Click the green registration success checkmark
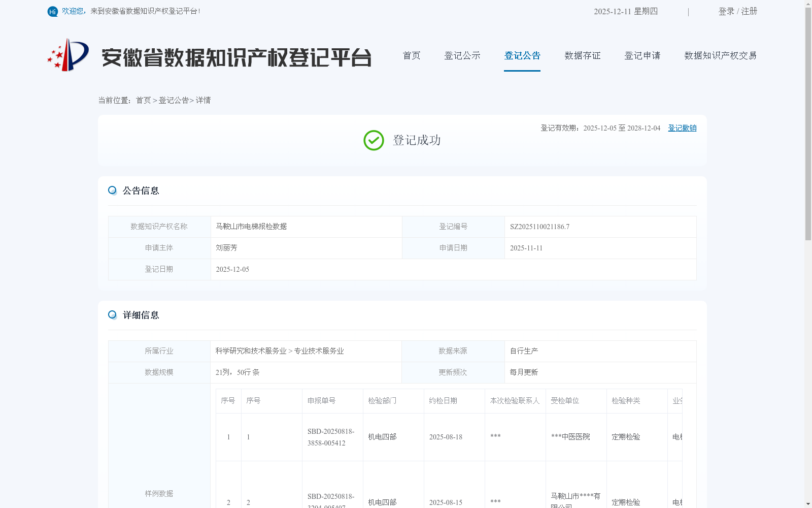 (x=374, y=140)
